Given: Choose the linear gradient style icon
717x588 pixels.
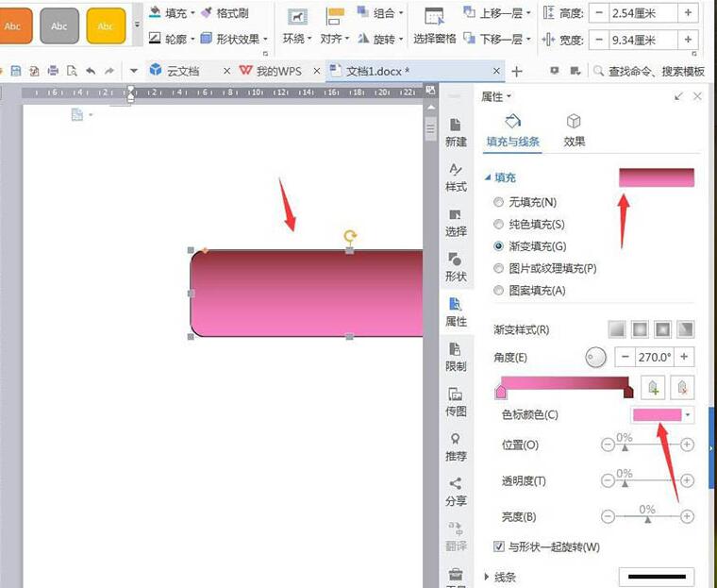Looking at the screenshot, I should tap(617, 329).
